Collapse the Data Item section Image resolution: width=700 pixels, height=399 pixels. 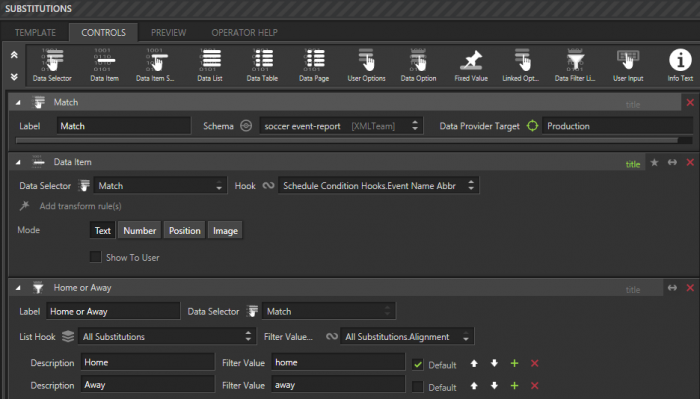click(x=18, y=162)
